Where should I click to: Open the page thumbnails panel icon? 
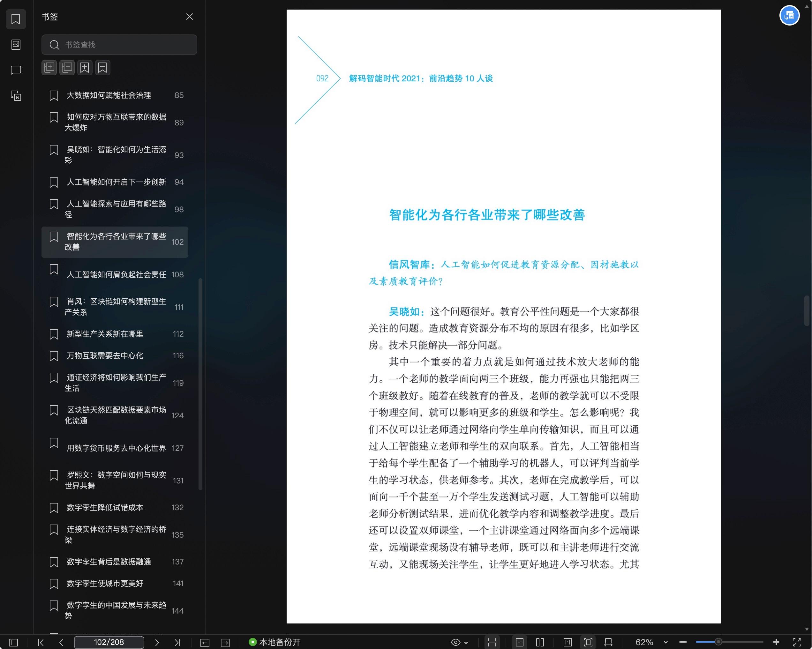(16, 44)
